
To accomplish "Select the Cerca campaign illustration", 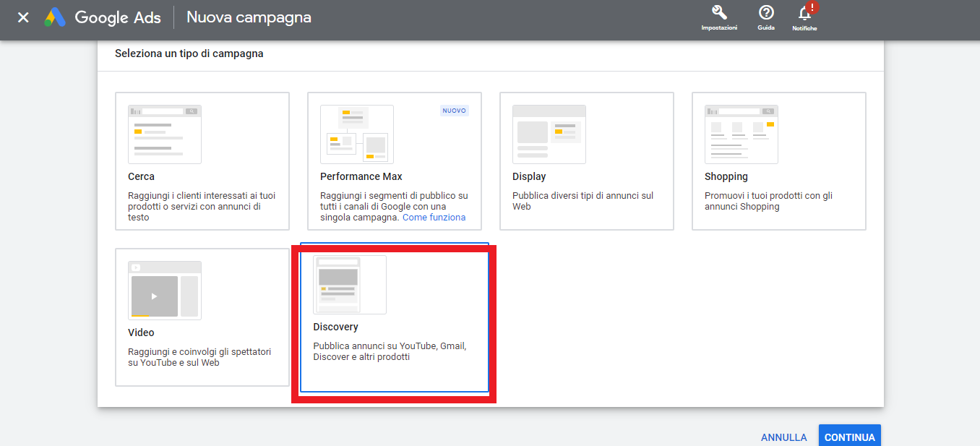I will [x=165, y=134].
